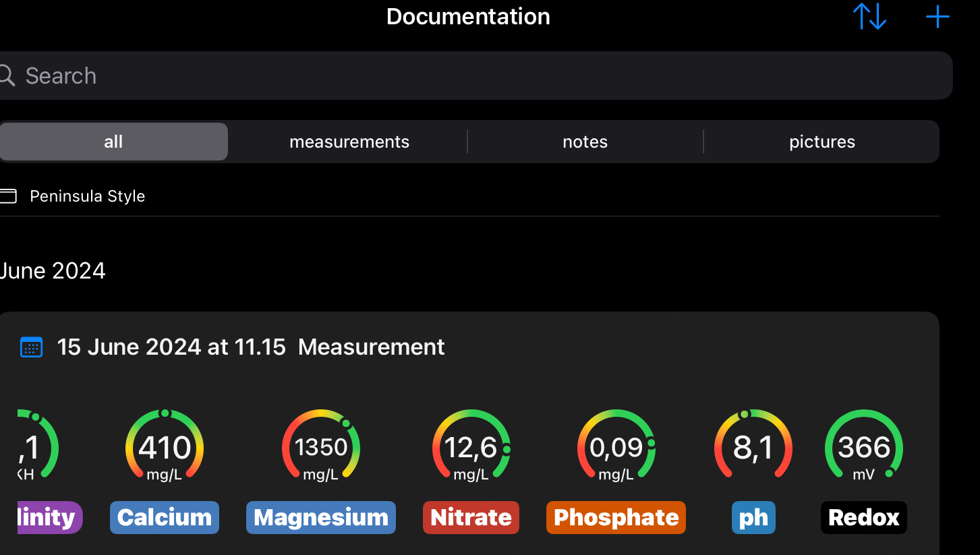Click into the Search field

coord(472,76)
